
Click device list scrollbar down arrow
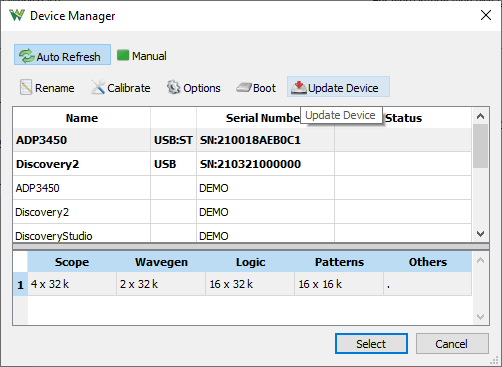tap(480, 234)
